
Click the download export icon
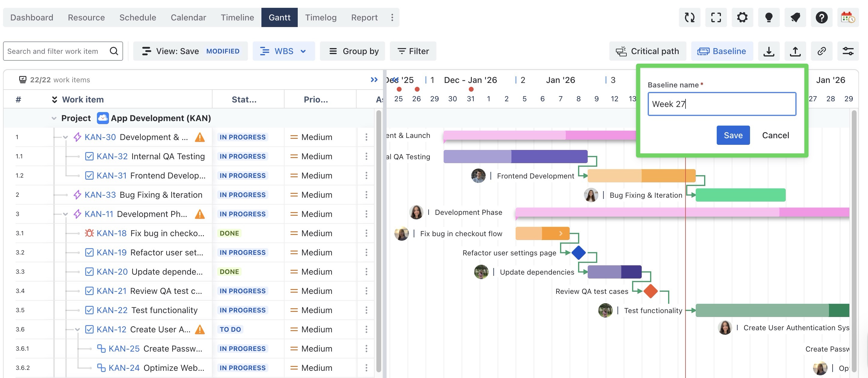[769, 51]
